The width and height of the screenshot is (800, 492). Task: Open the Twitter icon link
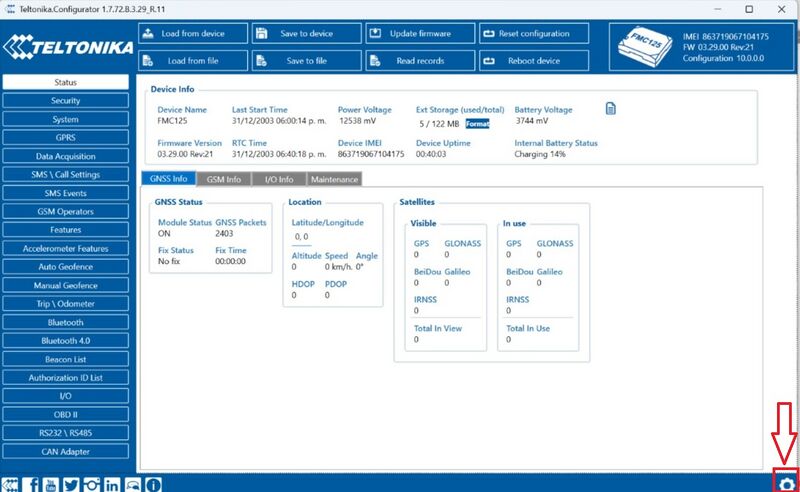coord(71,484)
